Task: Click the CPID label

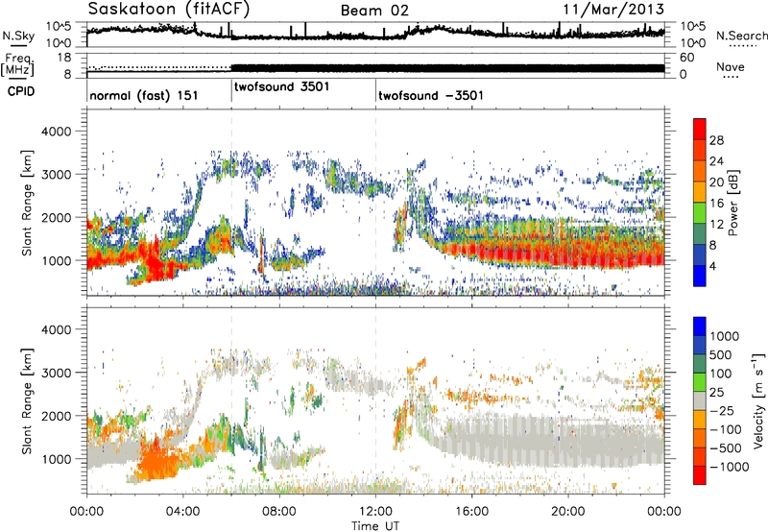Action: point(20,91)
